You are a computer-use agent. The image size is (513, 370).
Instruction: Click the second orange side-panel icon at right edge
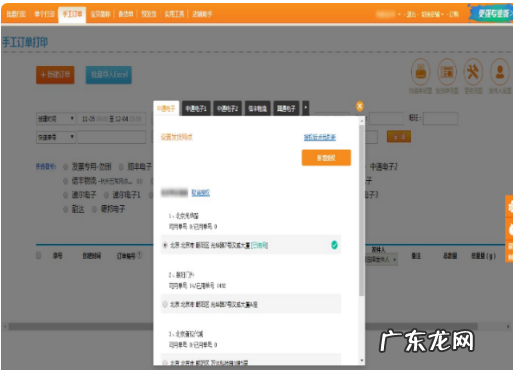[x=510, y=229]
